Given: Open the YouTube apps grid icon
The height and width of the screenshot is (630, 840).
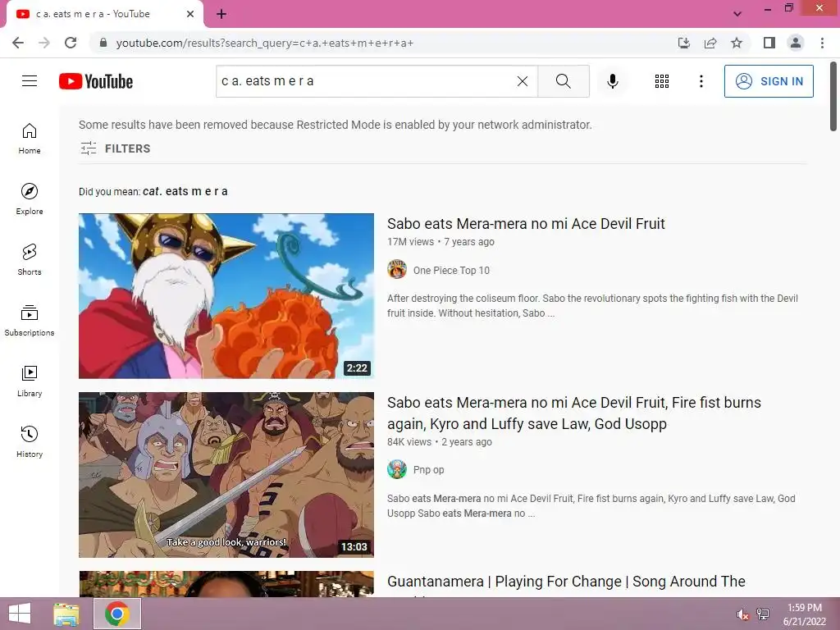Looking at the screenshot, I should click(x=662, y=81).
